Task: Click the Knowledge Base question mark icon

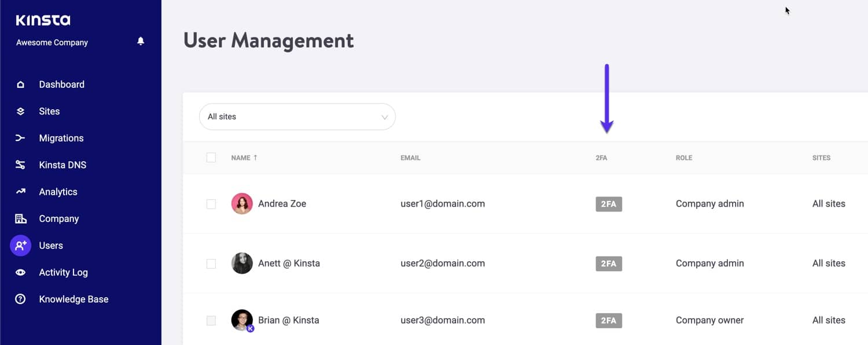Action: [21, 299]
